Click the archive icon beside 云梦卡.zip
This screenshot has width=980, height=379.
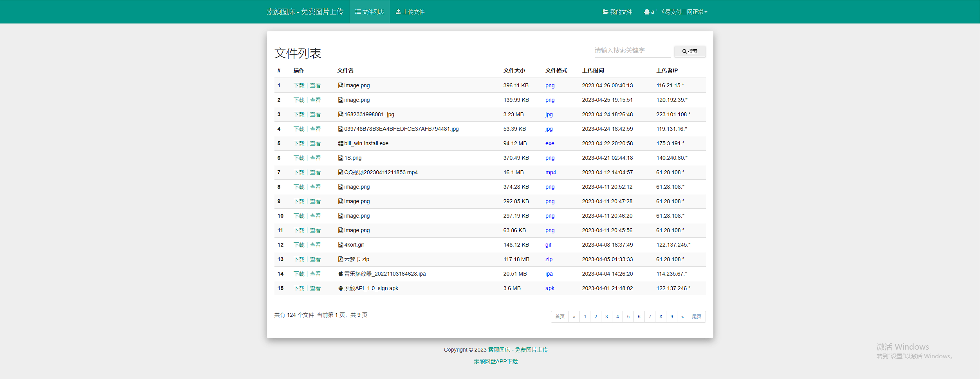340,259
